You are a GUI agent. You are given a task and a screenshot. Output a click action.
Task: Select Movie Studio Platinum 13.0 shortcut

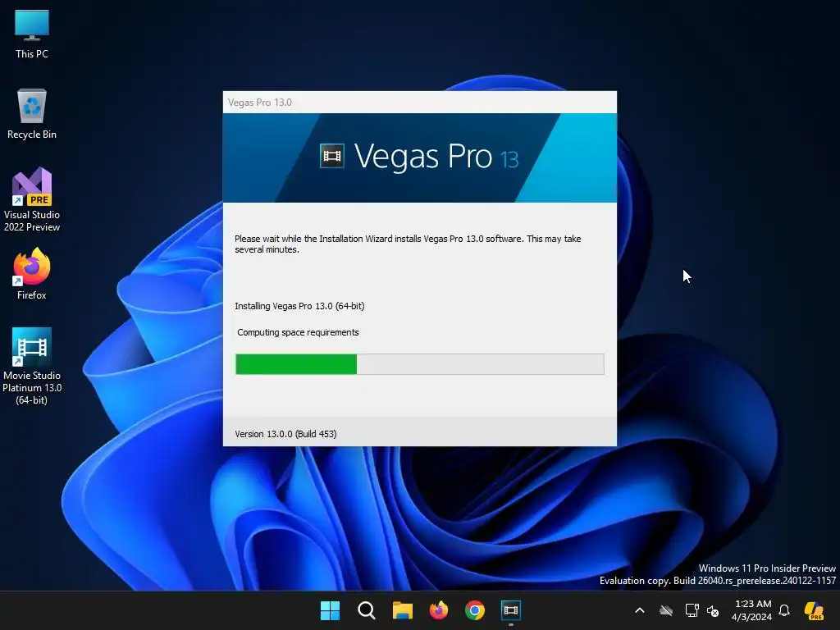[x=32, y=366]
